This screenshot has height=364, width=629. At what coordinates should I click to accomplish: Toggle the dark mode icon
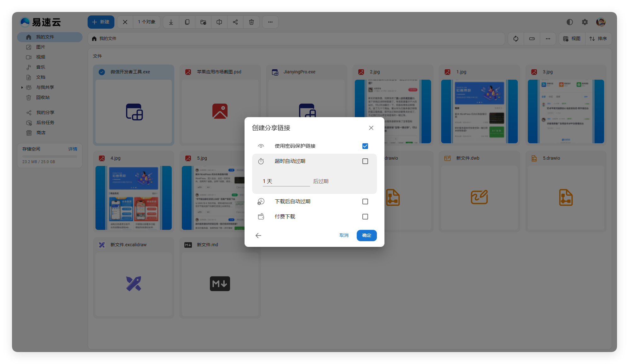tap(569, 22)
